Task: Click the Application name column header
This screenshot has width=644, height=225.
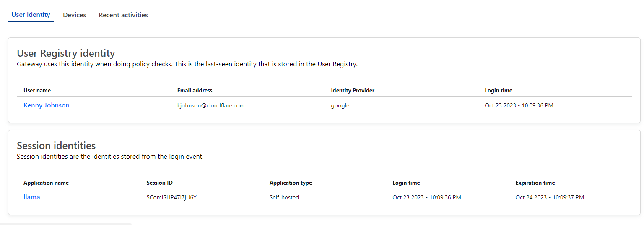Action: pos(46,183)
